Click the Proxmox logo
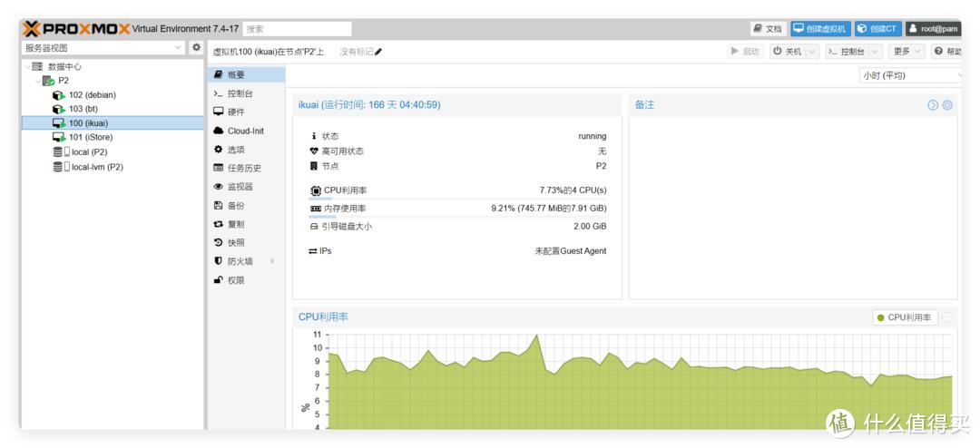 tap(76, 29)
